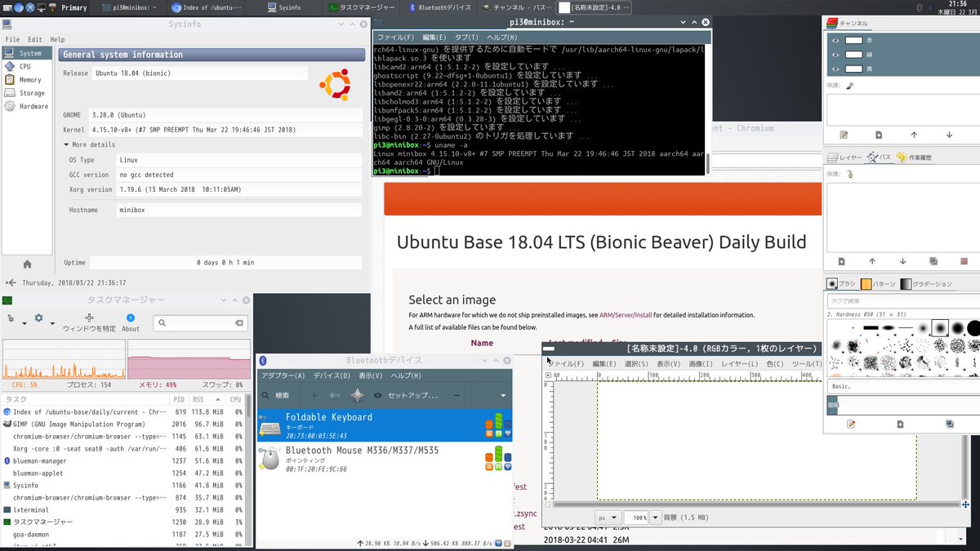
Task: Open the settings gear dropdown arrow in Task Manager
Action: click(51, 324)
